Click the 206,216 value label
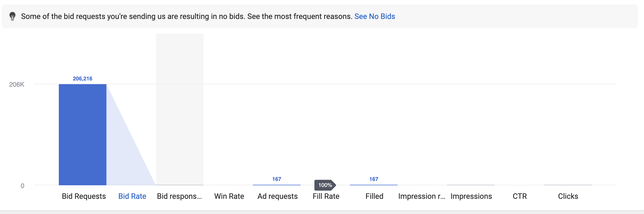 83,79
